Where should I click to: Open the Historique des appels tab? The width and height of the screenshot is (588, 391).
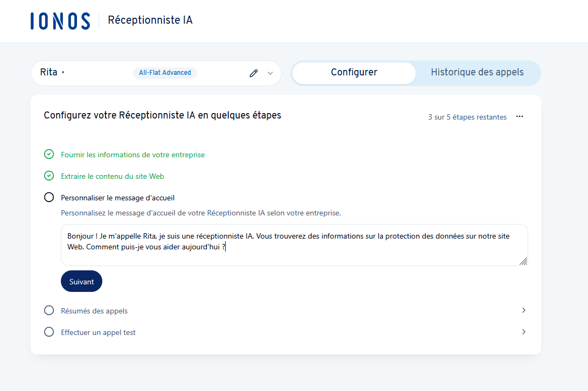pos(477,73)
